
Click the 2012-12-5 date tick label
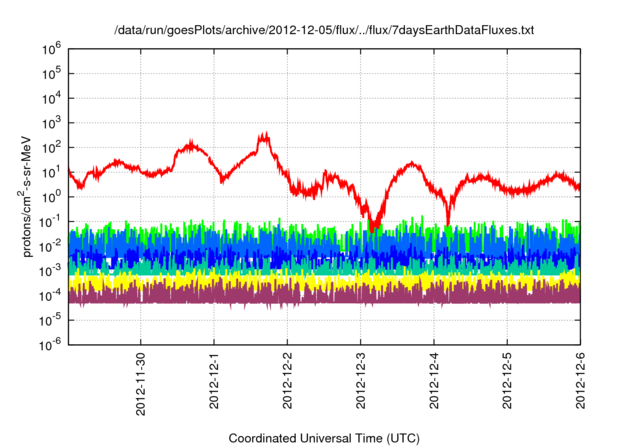[507, 381]
